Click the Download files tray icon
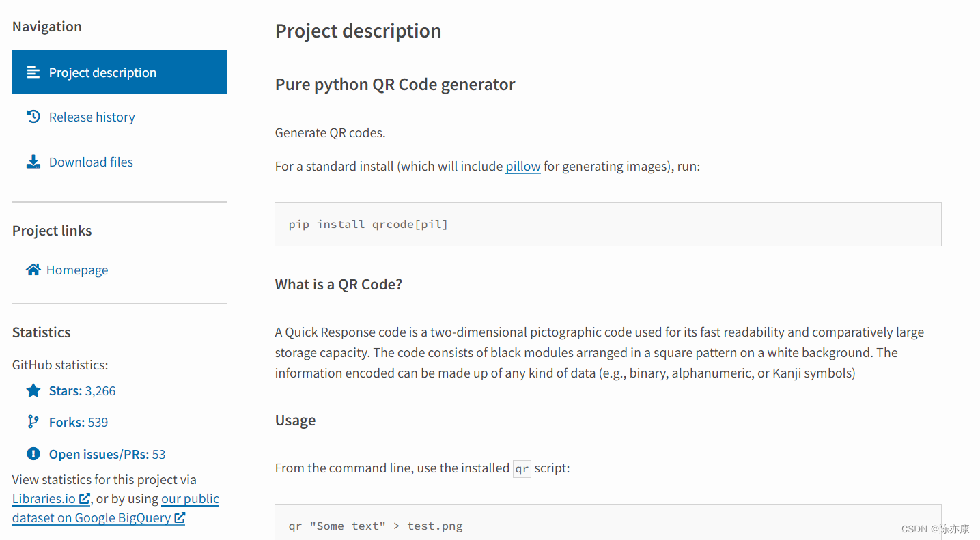980x540 pixels. [x=33, y=162]
